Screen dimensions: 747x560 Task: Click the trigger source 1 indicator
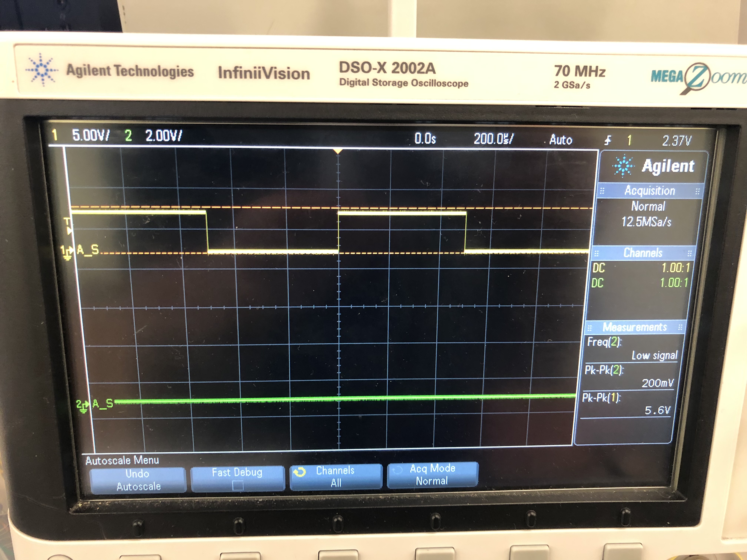(x=629, y=140)
